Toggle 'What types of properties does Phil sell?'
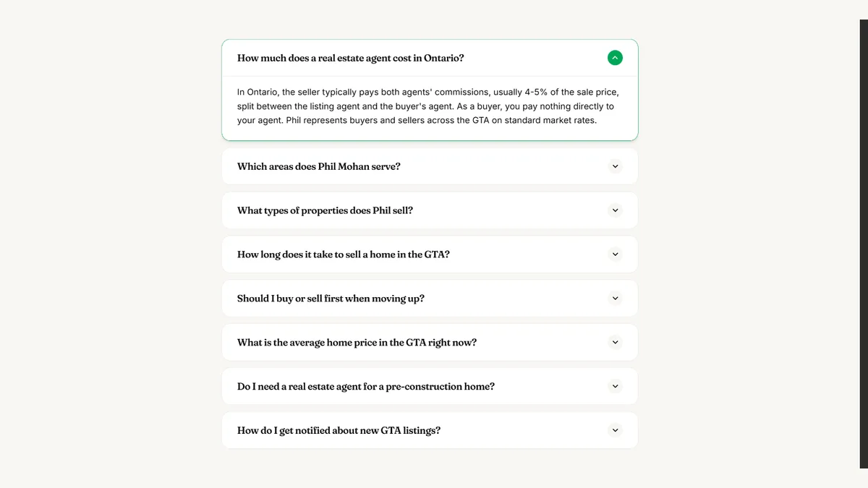 (325, 210)
